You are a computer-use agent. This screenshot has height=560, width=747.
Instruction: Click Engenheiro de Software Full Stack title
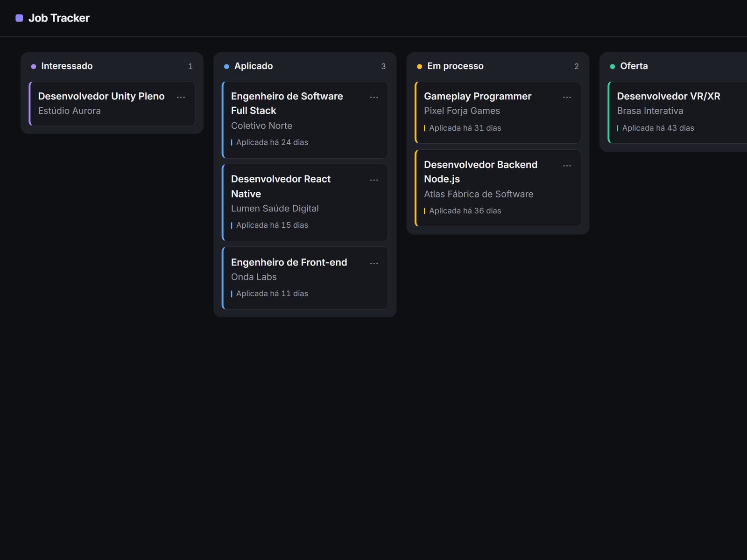point(287,103)
